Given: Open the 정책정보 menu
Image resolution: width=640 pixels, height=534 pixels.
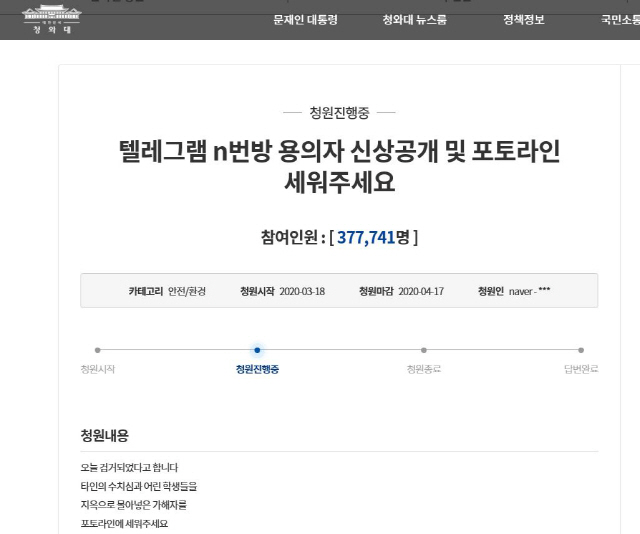Looking at the screenshot, I should coord(524,20).
